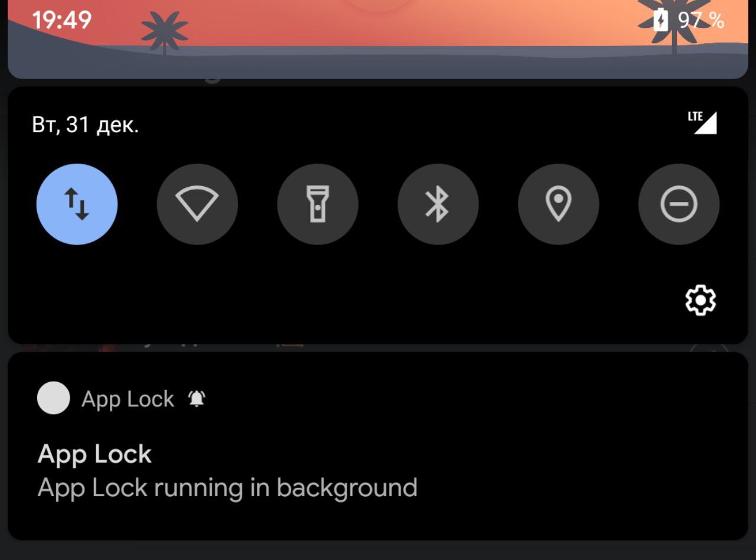Screen dimensions: 756x560
Task: Open settings via the gear icon
Action: pos(700,301)
